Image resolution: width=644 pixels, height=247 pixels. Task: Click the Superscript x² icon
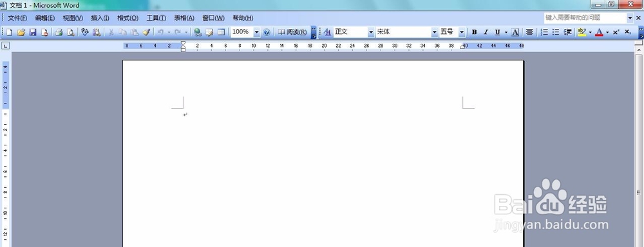[616, 32]
